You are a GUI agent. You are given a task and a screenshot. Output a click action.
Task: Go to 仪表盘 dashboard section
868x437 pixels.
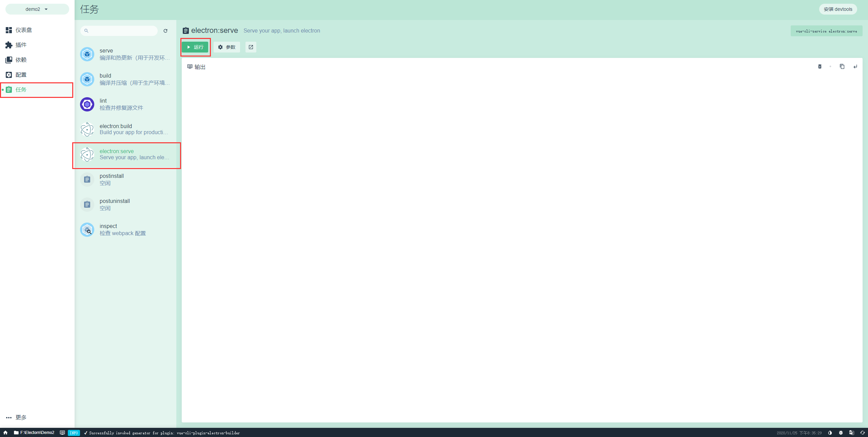coord(23,30)
